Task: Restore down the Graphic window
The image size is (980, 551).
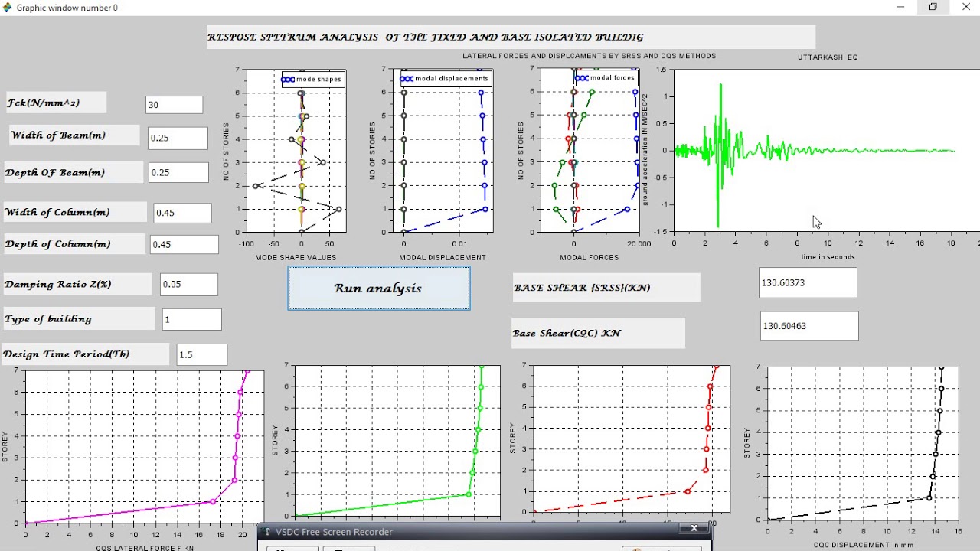Action: [x=933, y=7]
